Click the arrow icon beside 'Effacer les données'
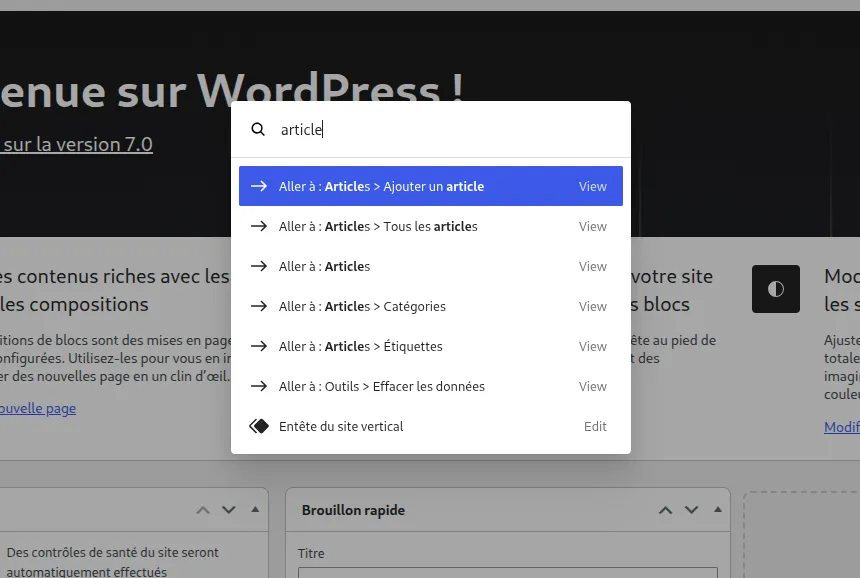 (x=259, y=387)
